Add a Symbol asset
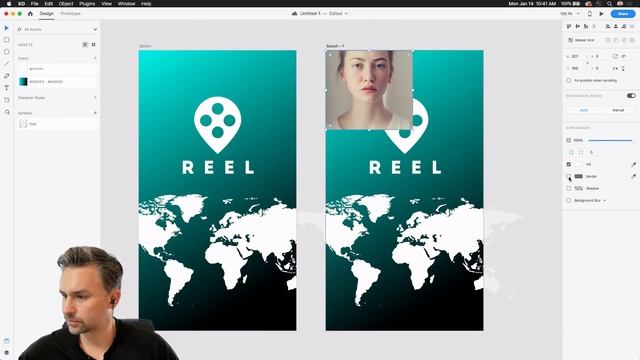640x360 pixels. tap(95, 113)
